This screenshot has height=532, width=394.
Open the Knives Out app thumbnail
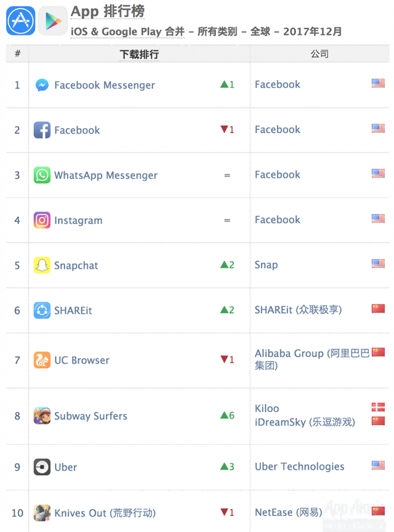point(42,513)
